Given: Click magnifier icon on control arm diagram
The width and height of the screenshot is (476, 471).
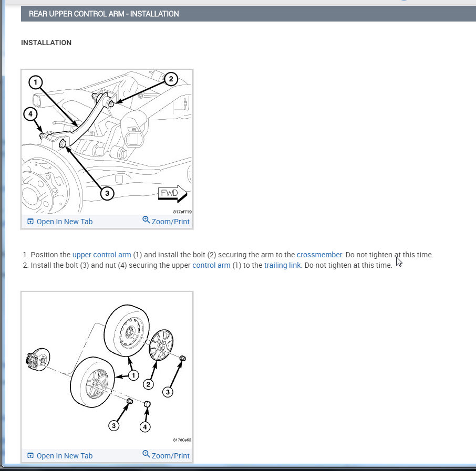Looking at the screenshot, I should pyautogui.click(x=146, y=219).
